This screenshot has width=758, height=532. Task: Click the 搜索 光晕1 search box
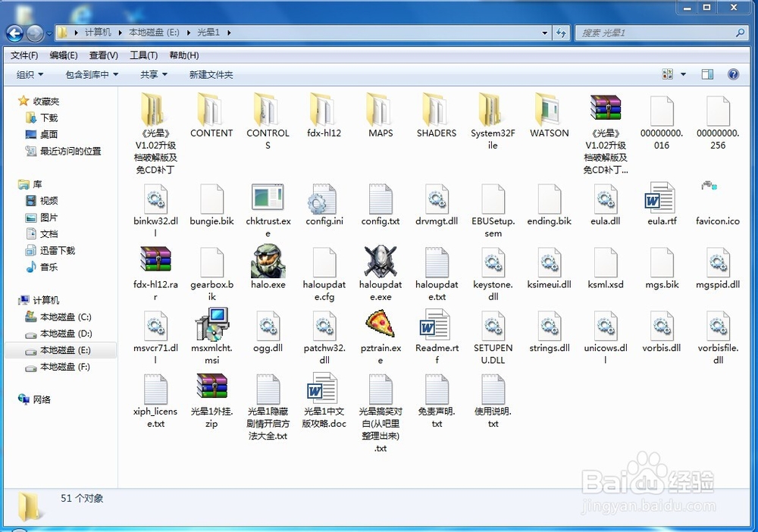pos(660,33)
